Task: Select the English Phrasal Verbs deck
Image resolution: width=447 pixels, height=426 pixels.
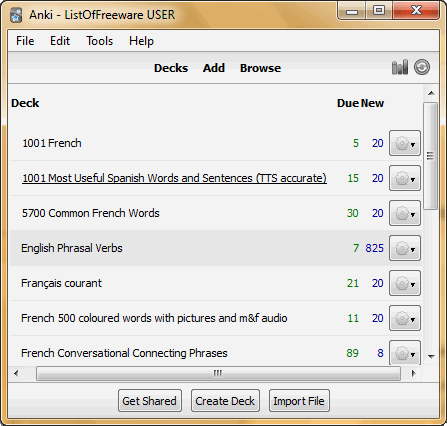Action: coord(72,248)
